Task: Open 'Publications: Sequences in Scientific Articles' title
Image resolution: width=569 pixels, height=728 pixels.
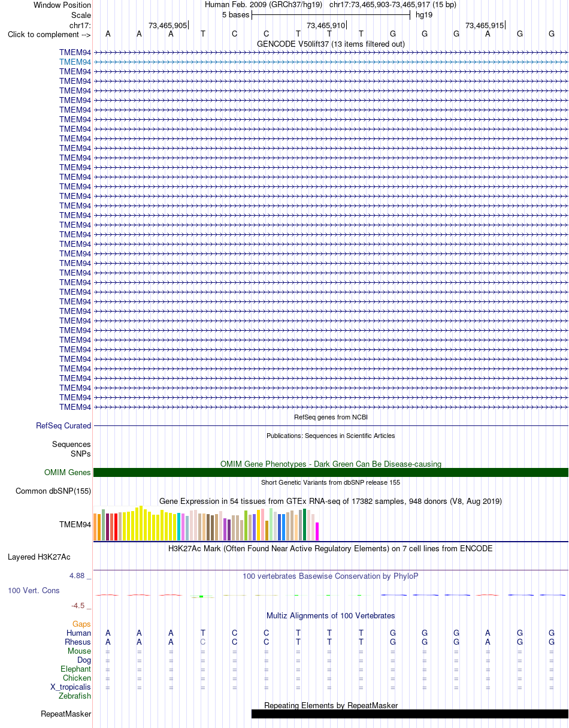Action: [331, 436]
